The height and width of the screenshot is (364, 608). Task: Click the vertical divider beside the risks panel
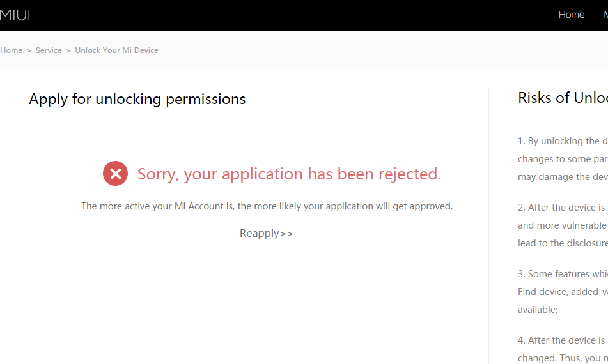pyautogui.click(x=489, y=224)
